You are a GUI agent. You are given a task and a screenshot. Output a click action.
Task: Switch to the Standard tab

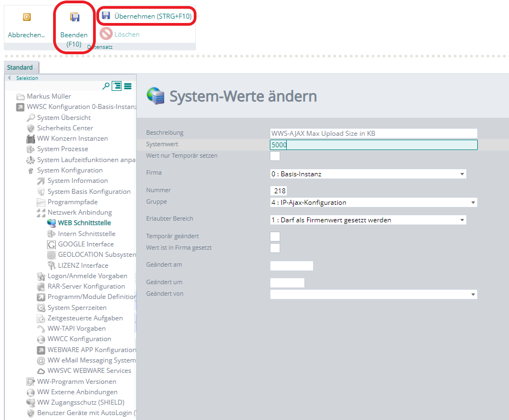(20, 67)
